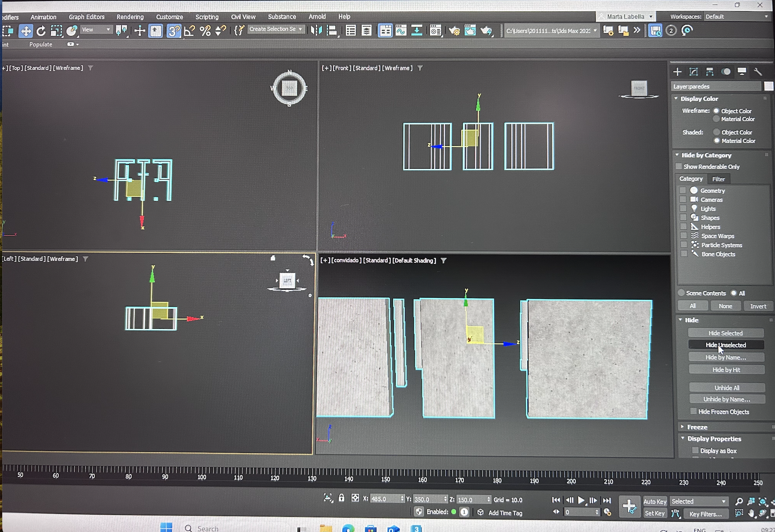This screenshot has height=532, width=775.
Task: Open Curve Editor from toolbar
Action: pyautogui.click(x=401, y=31)
